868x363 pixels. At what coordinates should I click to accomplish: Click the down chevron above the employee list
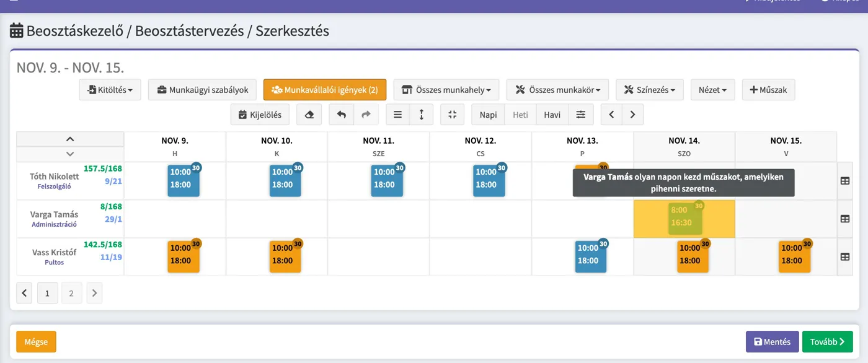tap(70, 154)
